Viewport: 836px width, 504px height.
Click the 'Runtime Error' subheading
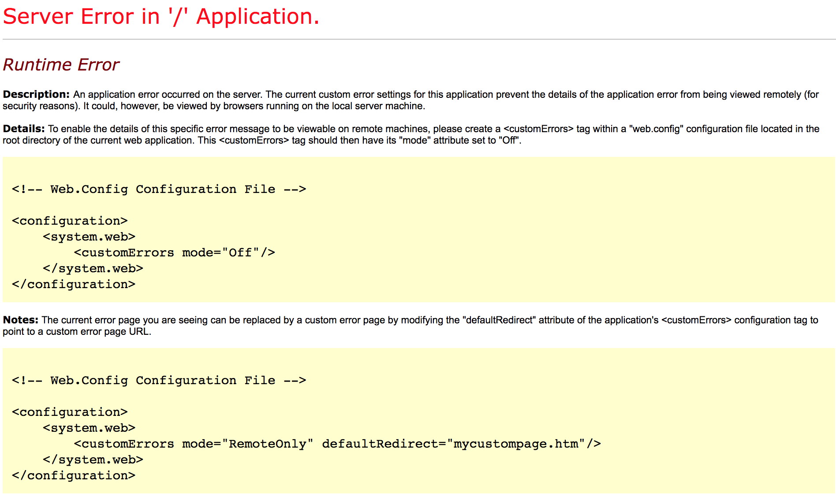[x=61, y=65]
